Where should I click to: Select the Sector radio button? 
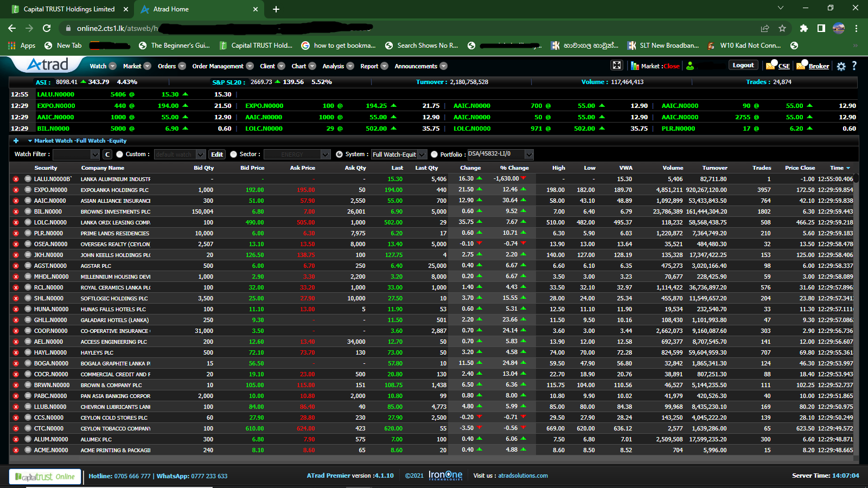(233, 155)
